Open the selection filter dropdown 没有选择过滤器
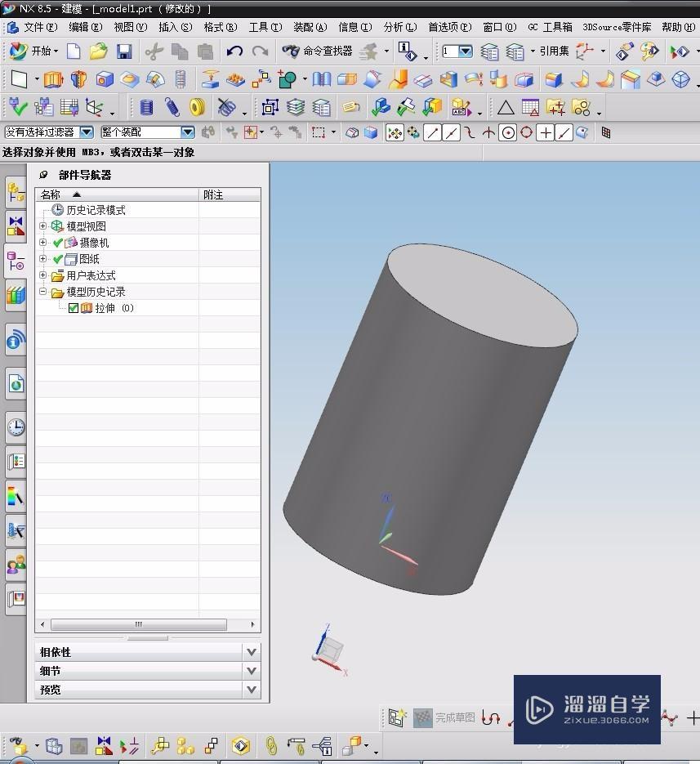 point(49,132)
